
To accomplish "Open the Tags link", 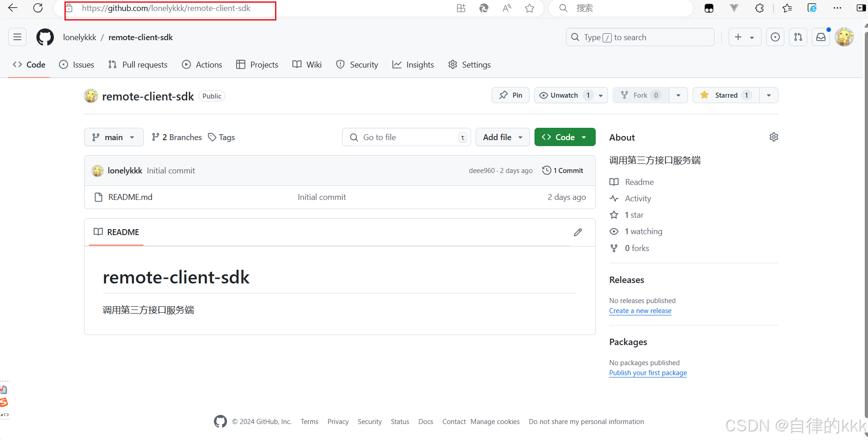I will pyautogui.click(x=222, y=137).
